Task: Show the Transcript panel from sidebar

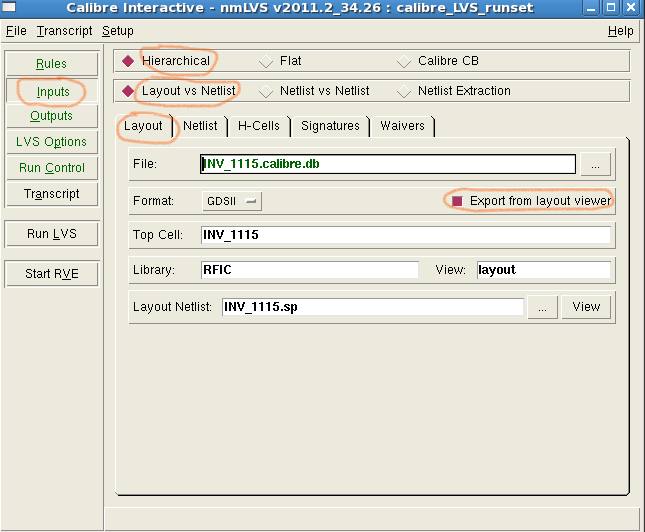Action: (51, 194)
